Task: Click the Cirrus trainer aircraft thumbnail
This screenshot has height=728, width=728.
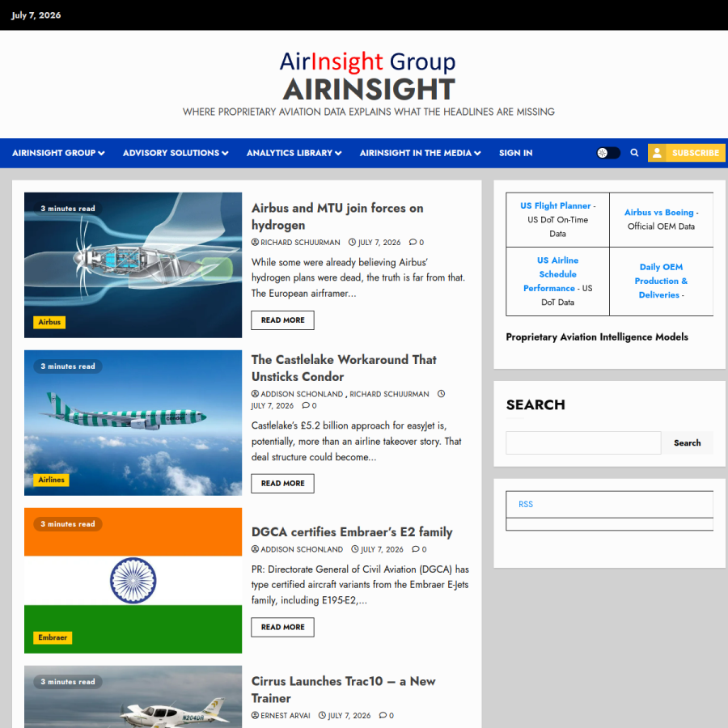Action: coord(133,697)
